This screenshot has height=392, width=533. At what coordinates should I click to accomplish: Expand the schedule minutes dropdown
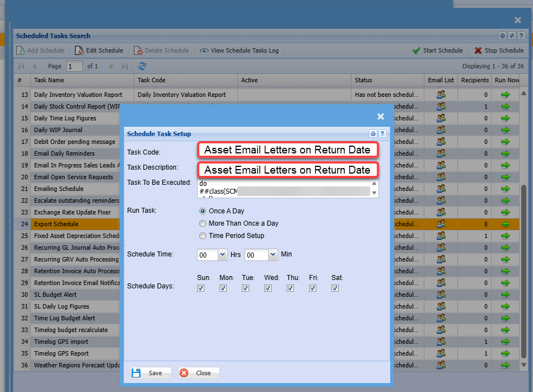point(273,255)
